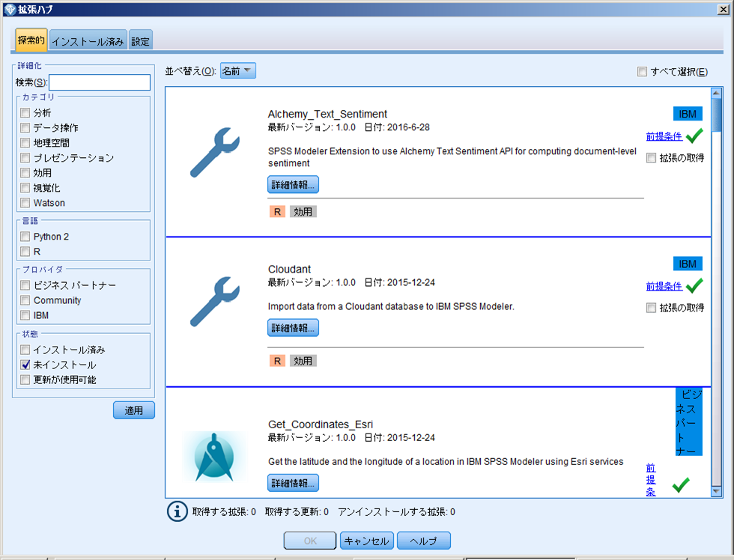Click the IBM badge on Alchemy_Text_Sentiment
Screen dimensions: 734x560
(x=688, y=114)
